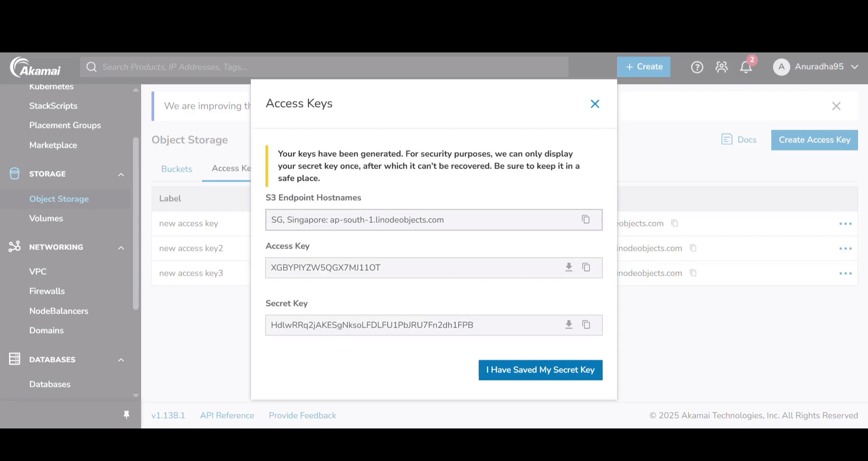Image resolution: width=868 pixels, height=461 pixels.
Task: Download the Access Key
Action: click(x=569, y=267)
